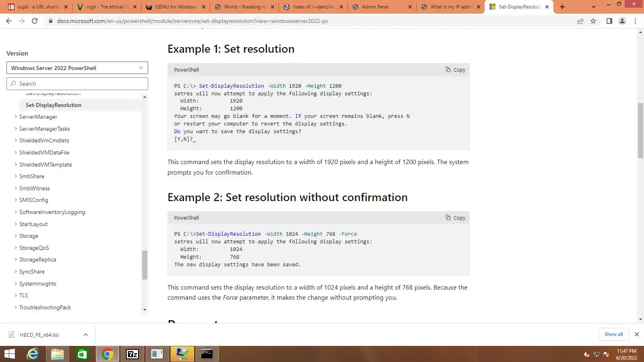The image size is (644, 362).
Task: Open the Windows Store from the taskbar
Action: [x=82, y=354]
